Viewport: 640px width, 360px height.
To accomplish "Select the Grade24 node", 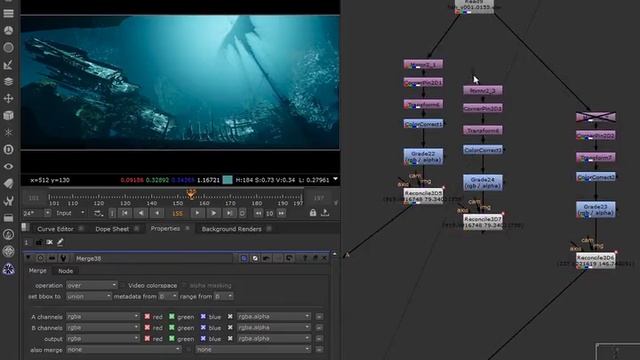I will [x=482, y=182].
